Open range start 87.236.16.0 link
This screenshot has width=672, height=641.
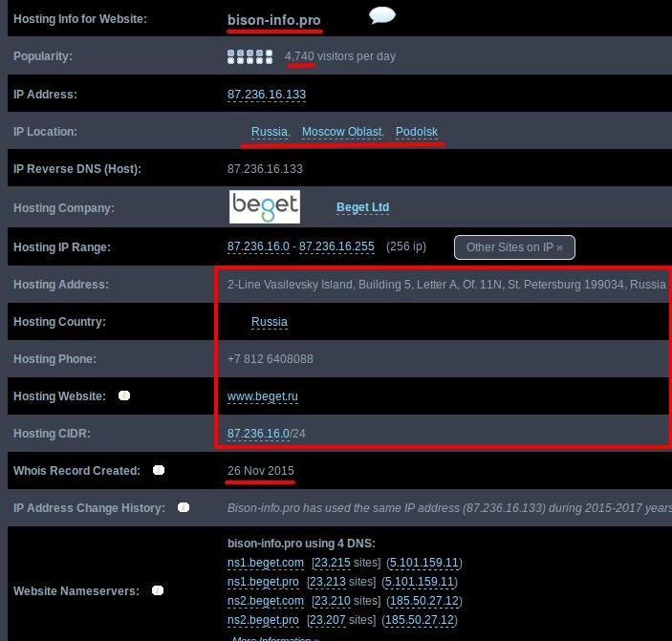tap(258, 246)
